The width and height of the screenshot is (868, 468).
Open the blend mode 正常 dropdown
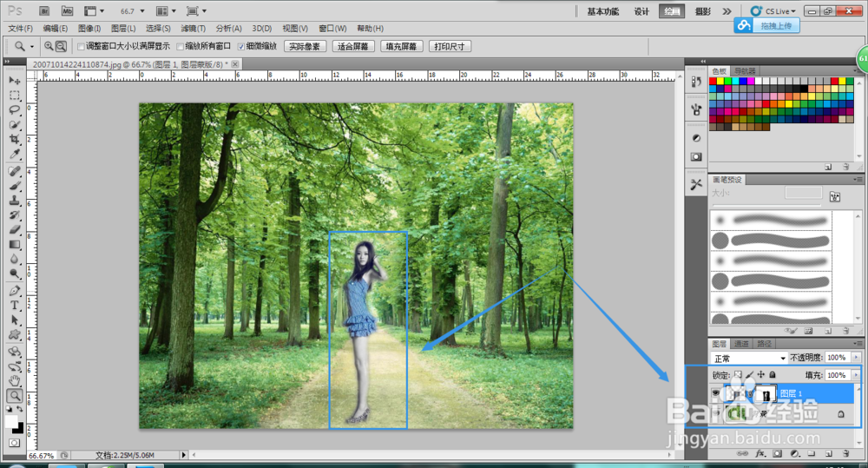pos(749,358)
